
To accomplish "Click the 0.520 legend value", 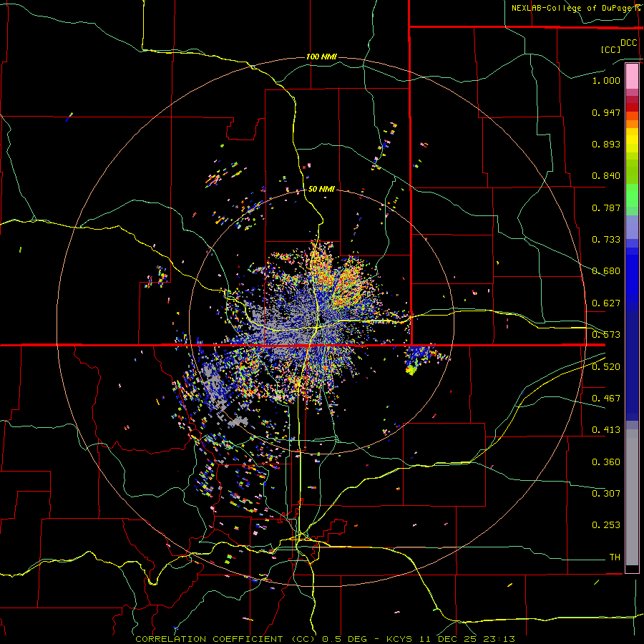I will click(x=606, y=367).
